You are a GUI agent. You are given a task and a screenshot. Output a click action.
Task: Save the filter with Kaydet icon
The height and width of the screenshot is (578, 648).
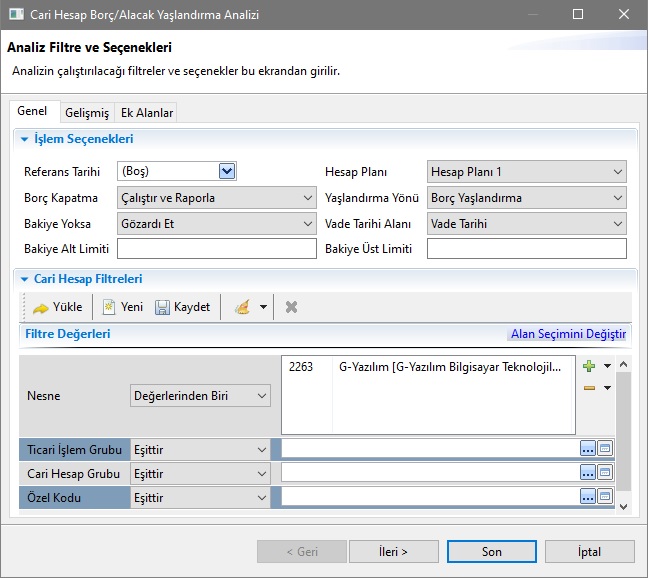(x=163, y=307)
